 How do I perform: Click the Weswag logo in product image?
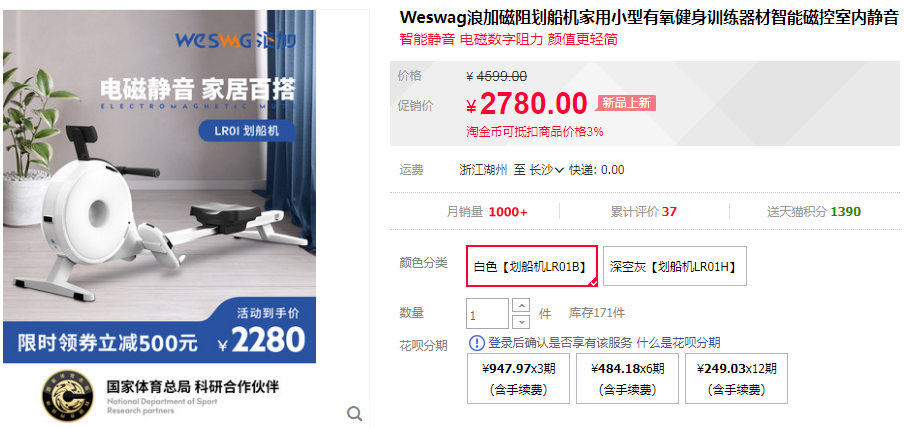[236, 40]
